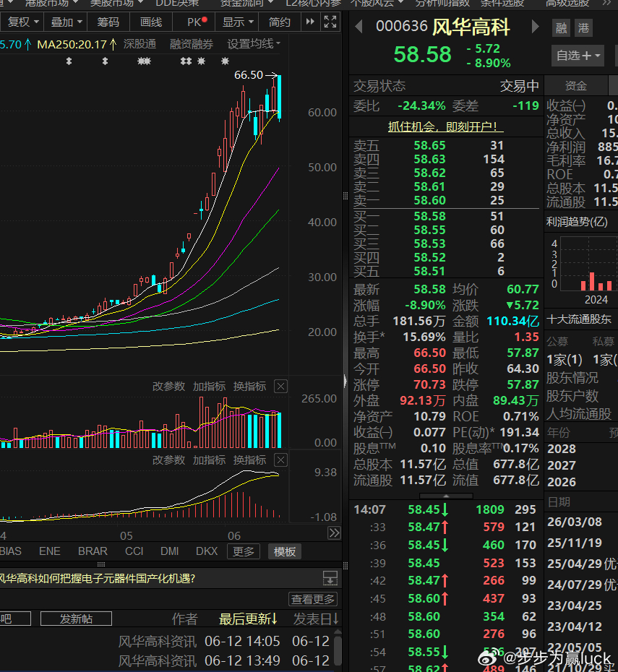Click the 买一 58.58 order row
Screen dimensions: 618x672
[x=446, y=217]
